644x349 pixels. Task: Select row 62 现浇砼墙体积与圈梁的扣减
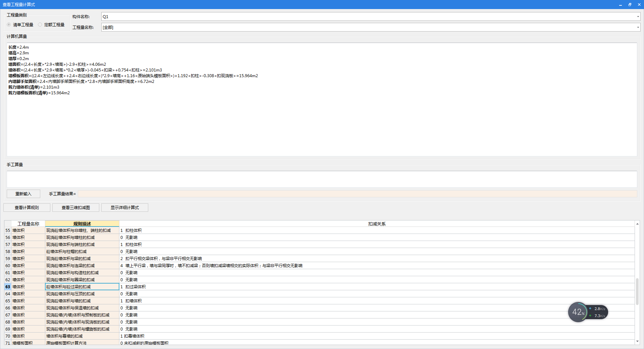[x=319, y=280]
